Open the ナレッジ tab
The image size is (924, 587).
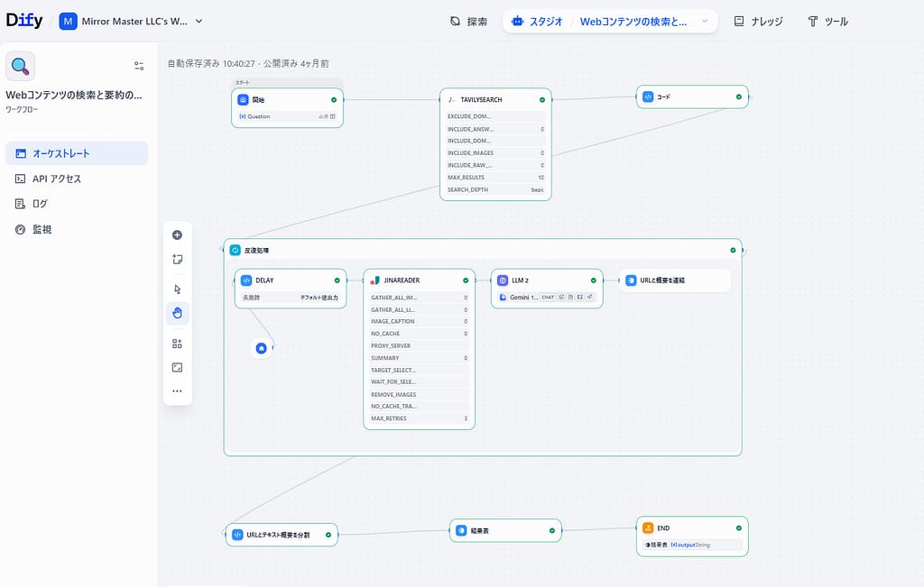758,22
